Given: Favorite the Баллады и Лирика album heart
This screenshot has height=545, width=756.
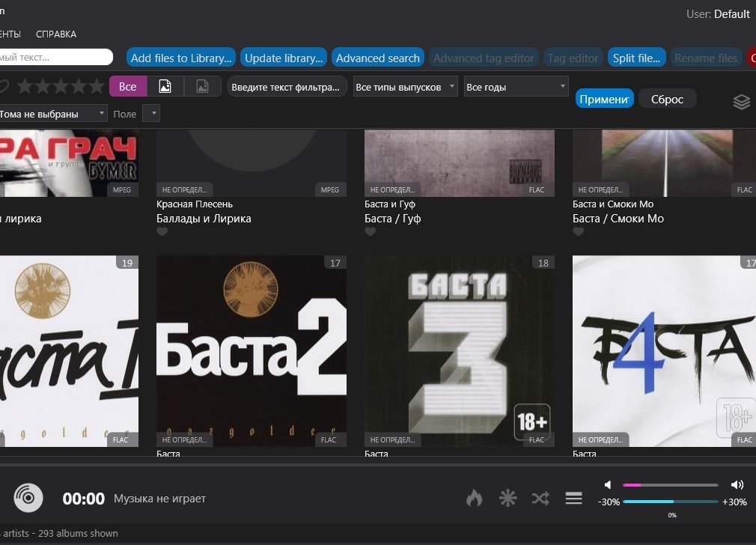Looking at the screenshot, I should (x=162, y=231).
